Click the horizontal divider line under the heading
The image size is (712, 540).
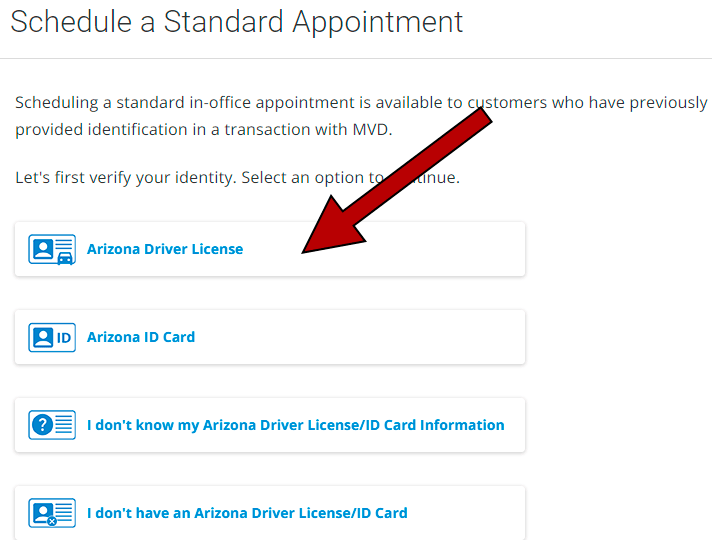coord(356,58)
